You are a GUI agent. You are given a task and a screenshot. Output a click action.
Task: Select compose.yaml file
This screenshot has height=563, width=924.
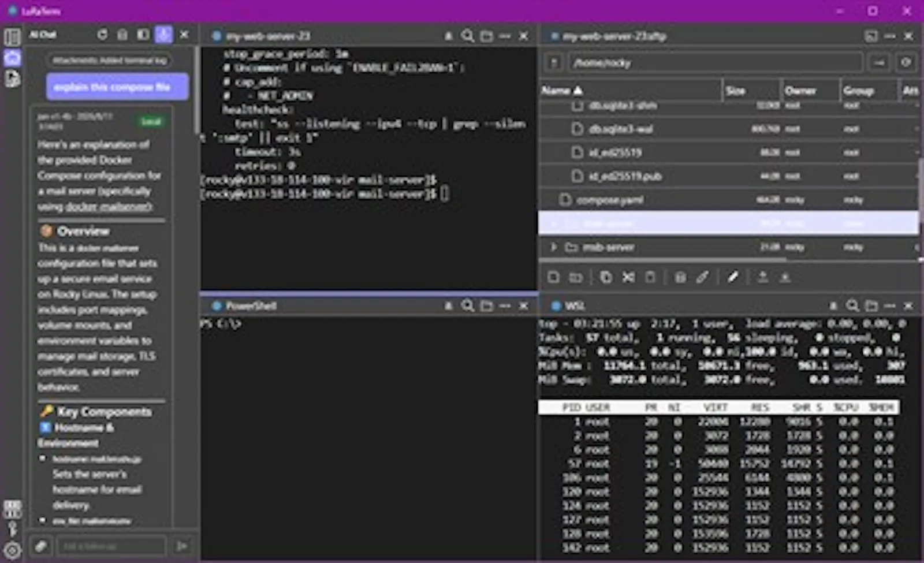pyautogui.click(x=729, y=200)
